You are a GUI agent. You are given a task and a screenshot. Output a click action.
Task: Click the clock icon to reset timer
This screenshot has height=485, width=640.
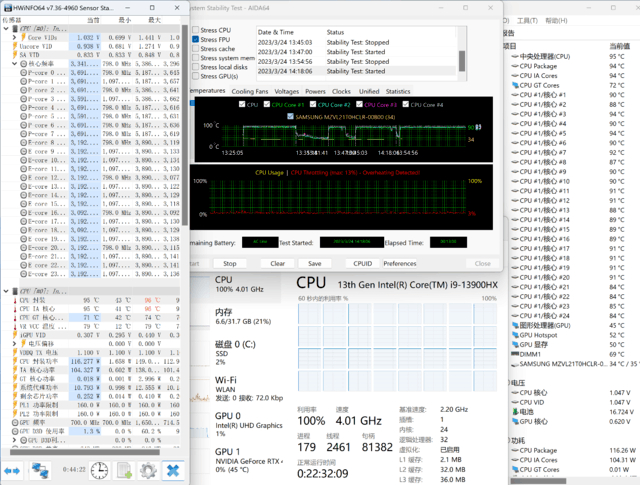pyautogui.click(x=98, y=469)
